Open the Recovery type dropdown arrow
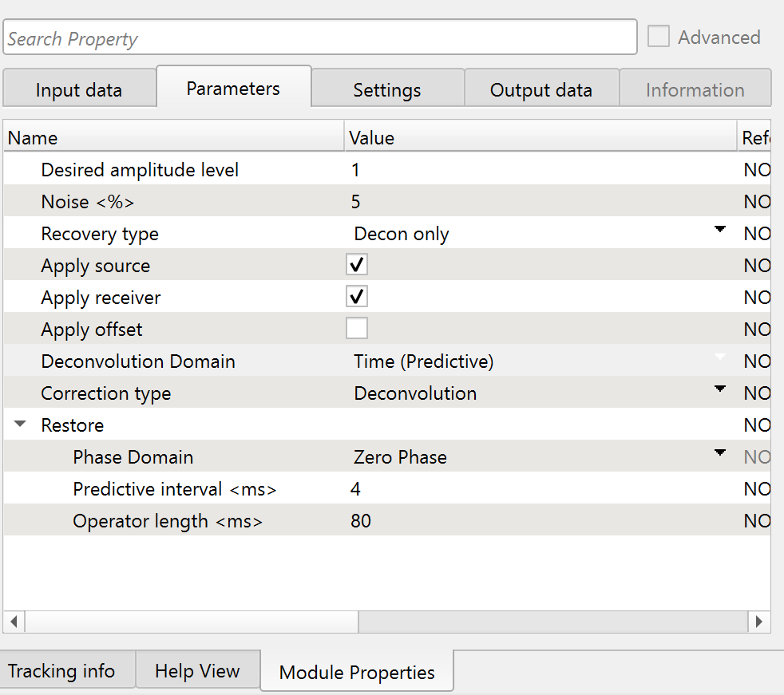Image resolution: width=784 pixels, height=695 pixels. [x=720, y=231]
